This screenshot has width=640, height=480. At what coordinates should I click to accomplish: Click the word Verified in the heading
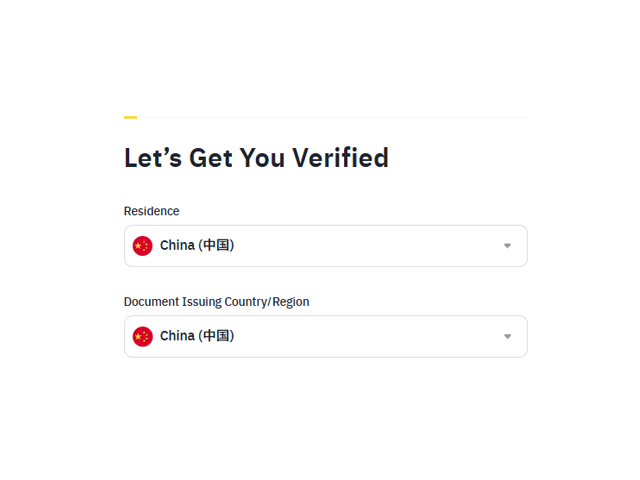point(341,158)
